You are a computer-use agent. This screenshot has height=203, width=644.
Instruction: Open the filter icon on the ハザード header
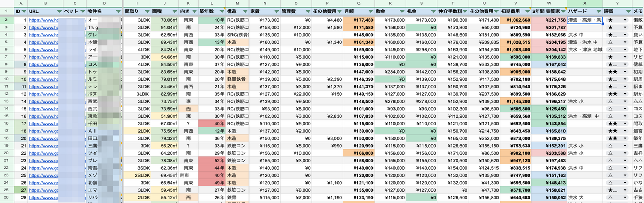tap(599, 11)
